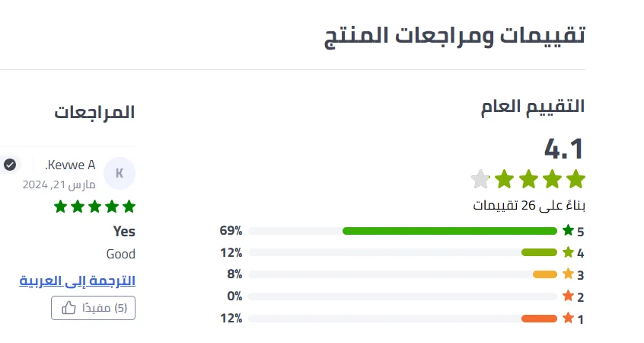Click the 2-star row orange star icon
The width and height of the screenshot is (644, 343).
click(x=568, y=297)
